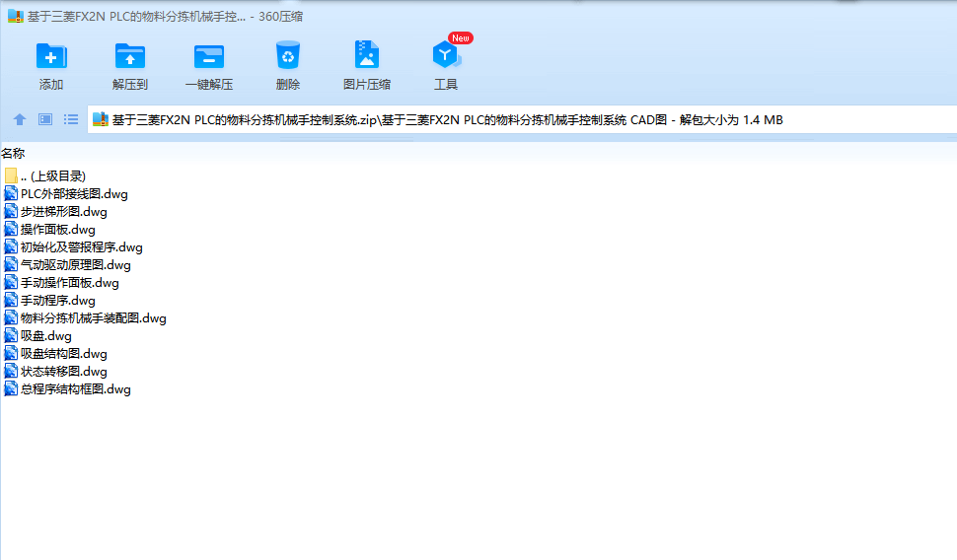Screen dimensions: 957x560
Task: Click the dwg icon beside 气动驱动原理图.dwg
Action: (x=11, y=265)
